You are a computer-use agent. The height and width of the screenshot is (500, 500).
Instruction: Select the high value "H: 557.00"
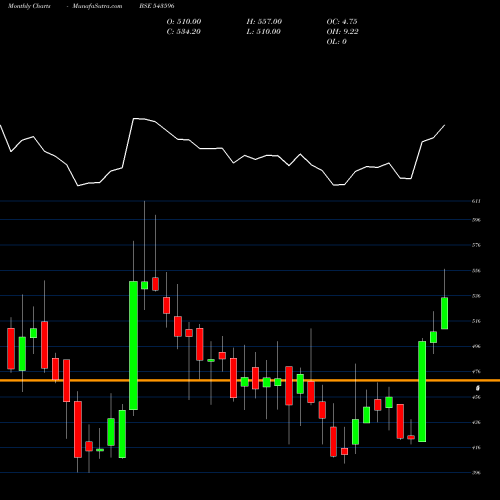point(264,22)
